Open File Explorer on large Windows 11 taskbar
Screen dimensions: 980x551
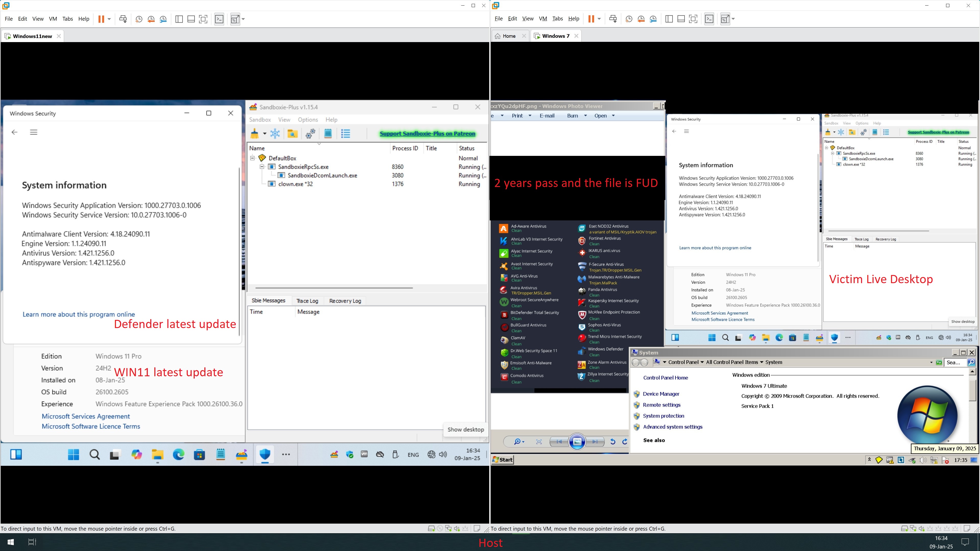[x=157, y=454]
